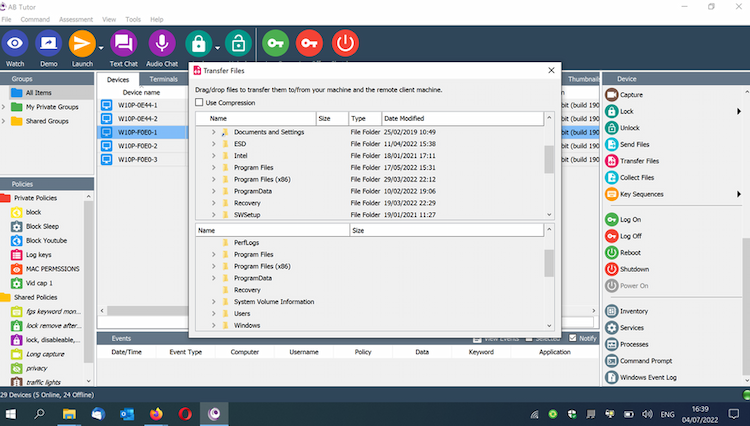Enable the Use Compression checkbox
The height and width of the screenshot is (426, 750).
pyautogui.click(x=199, y=103)
